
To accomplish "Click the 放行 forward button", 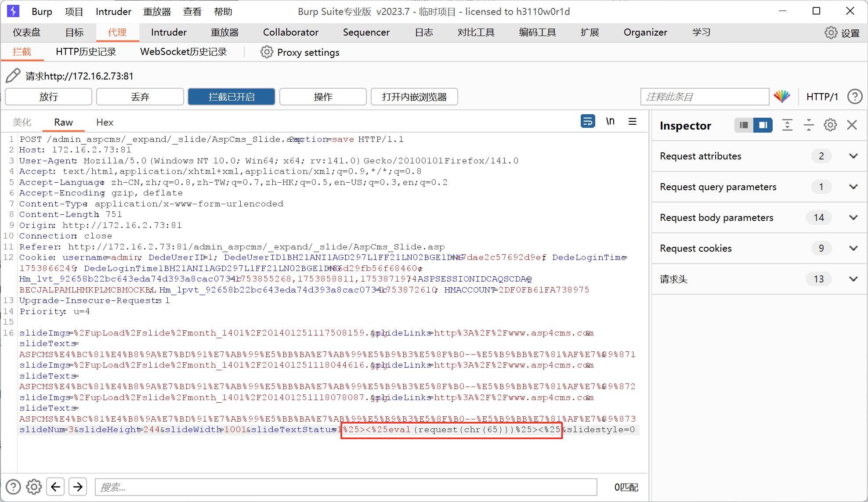I will (48, 97).
